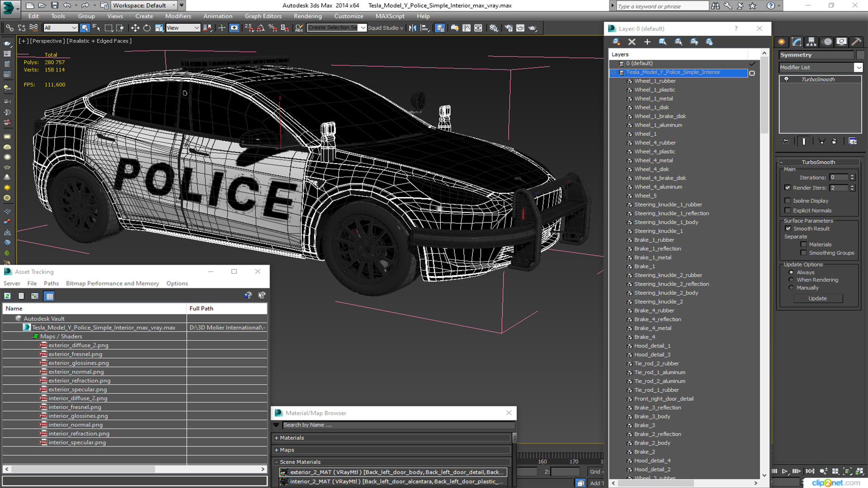The height and width of the screenshot is (488, 868).
Task: Open the Modifiers menu
Action: (x=178, y=16)
